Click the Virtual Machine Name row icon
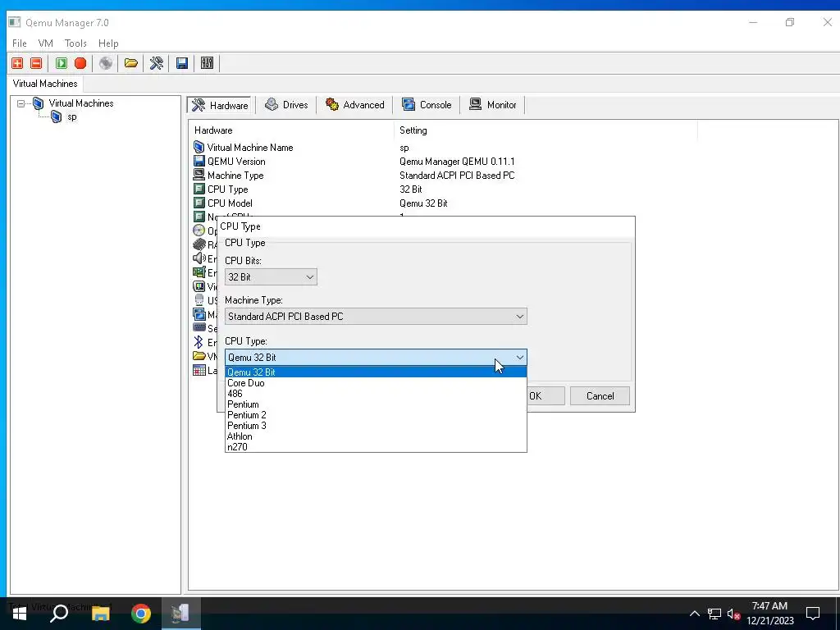Screen dimensions: 840x630 [199, 147]
